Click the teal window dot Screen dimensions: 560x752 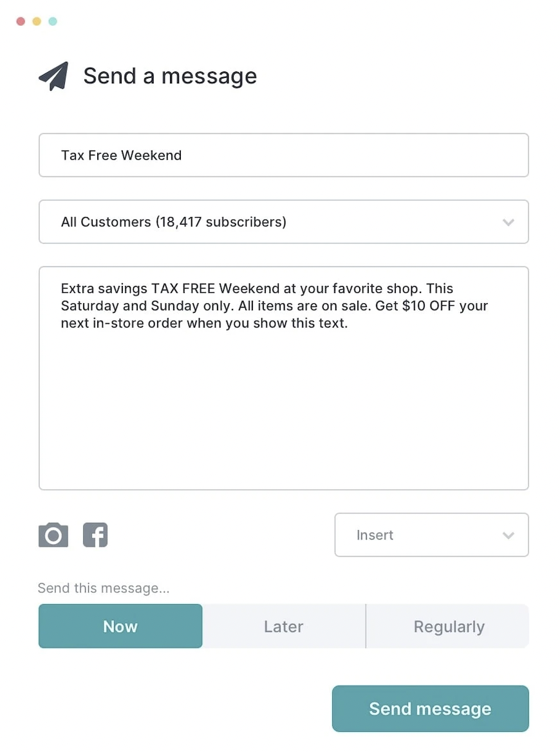tap(52, 21)
